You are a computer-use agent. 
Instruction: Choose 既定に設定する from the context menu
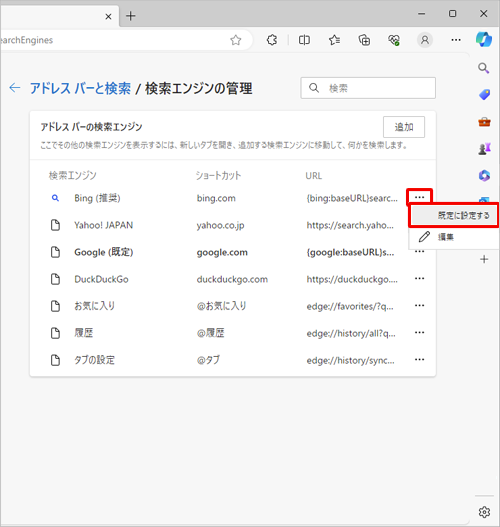pyautogui.click(x=454, y=215)
